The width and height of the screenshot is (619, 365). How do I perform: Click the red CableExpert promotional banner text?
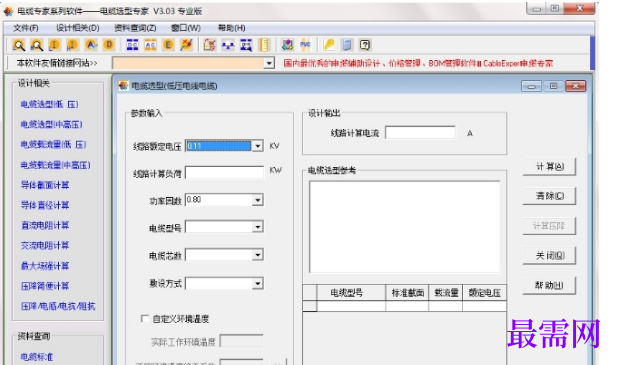418,63
